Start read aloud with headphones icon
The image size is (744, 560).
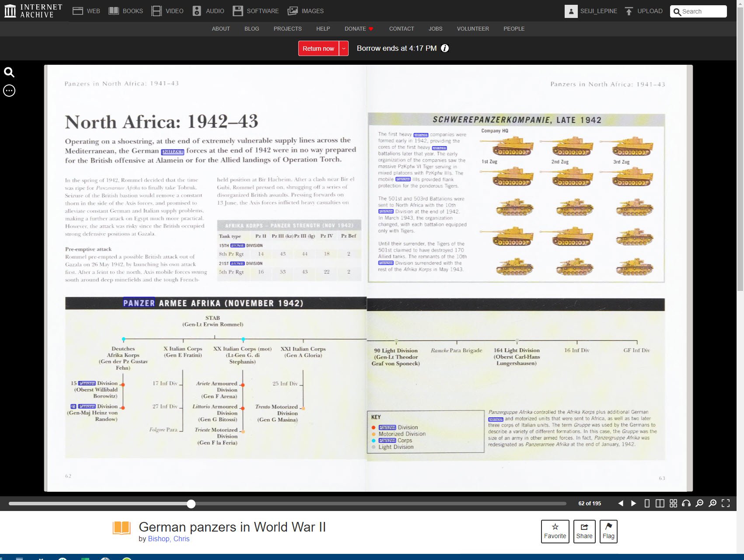click(x=686, y=504)
